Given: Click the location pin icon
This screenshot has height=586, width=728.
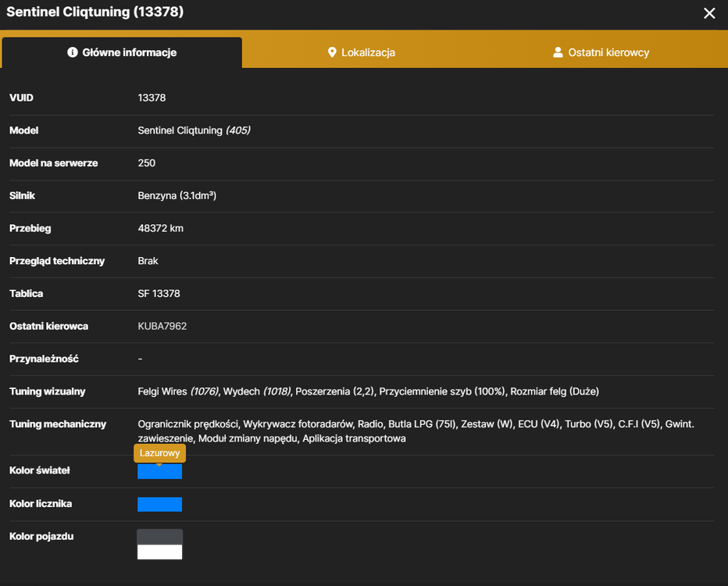Looking at the screenshot, I should coord(332,52).
